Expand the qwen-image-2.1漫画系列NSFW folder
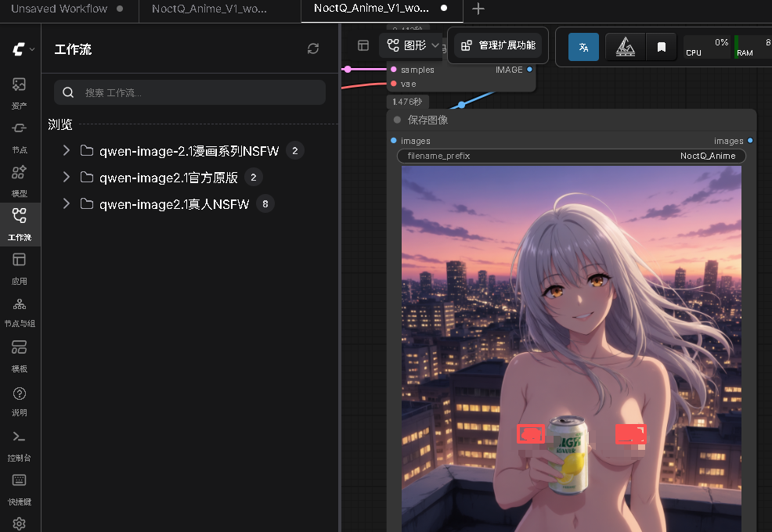 pos(67,150)
